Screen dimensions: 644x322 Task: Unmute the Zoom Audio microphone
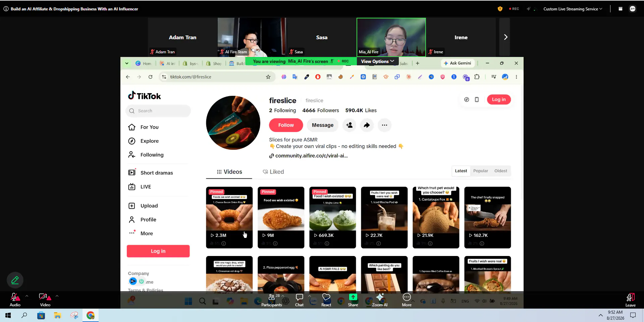[15, 300]
